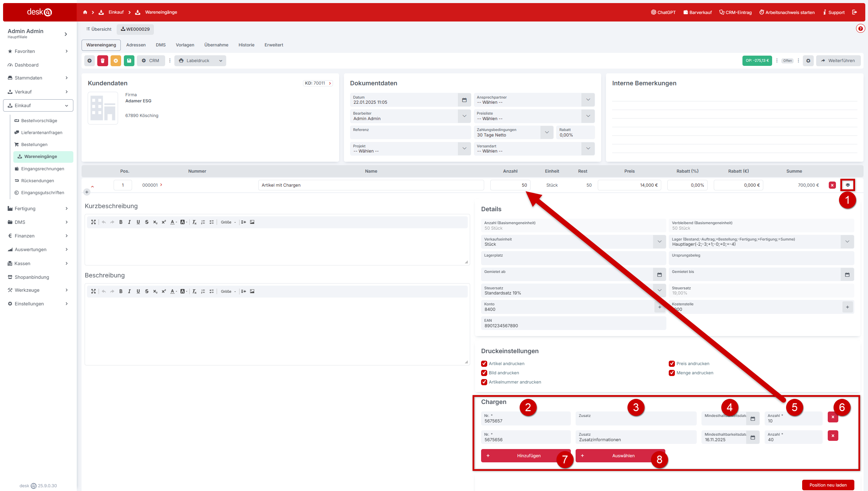Click the Bold icon in Kurzbeschreibung editor
Screen dimensions: 868x491
point(121,222)
